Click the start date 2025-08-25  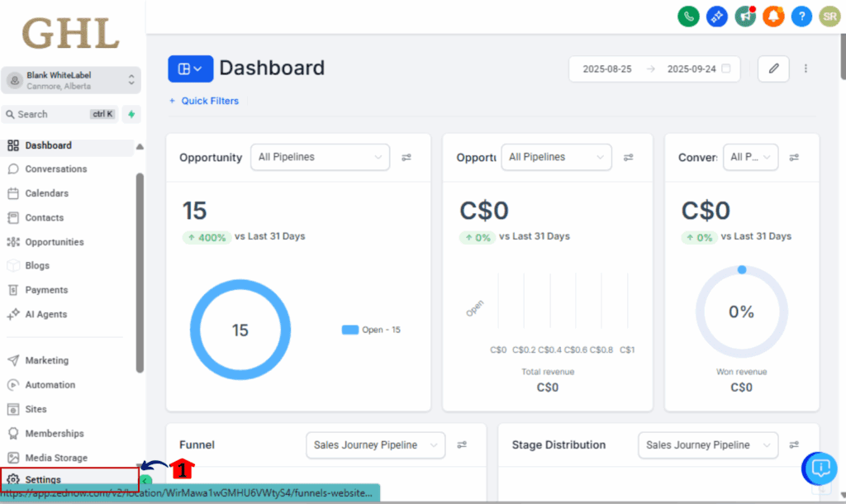coord(607,69)
